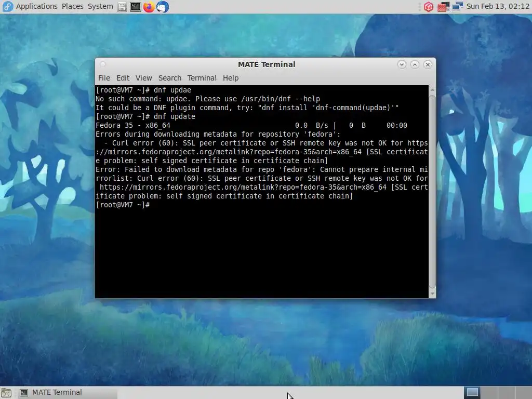The width and height of the screenshot is (532, 399).
Task: Click the terminal's vertical scrollbar
Action: [x=432, y=192]
